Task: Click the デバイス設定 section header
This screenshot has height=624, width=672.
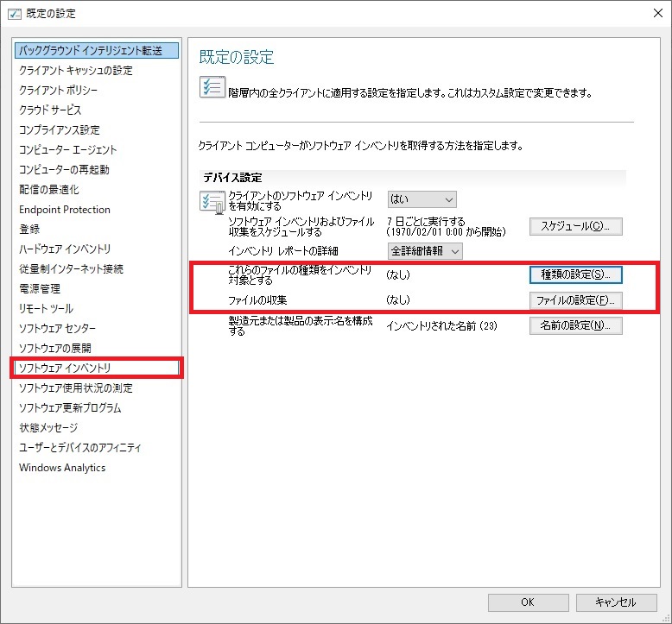Action: (232, 177)
